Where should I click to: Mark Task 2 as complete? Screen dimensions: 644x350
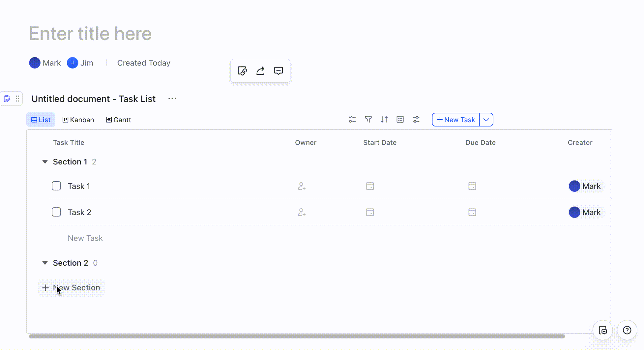coord(56,212)
